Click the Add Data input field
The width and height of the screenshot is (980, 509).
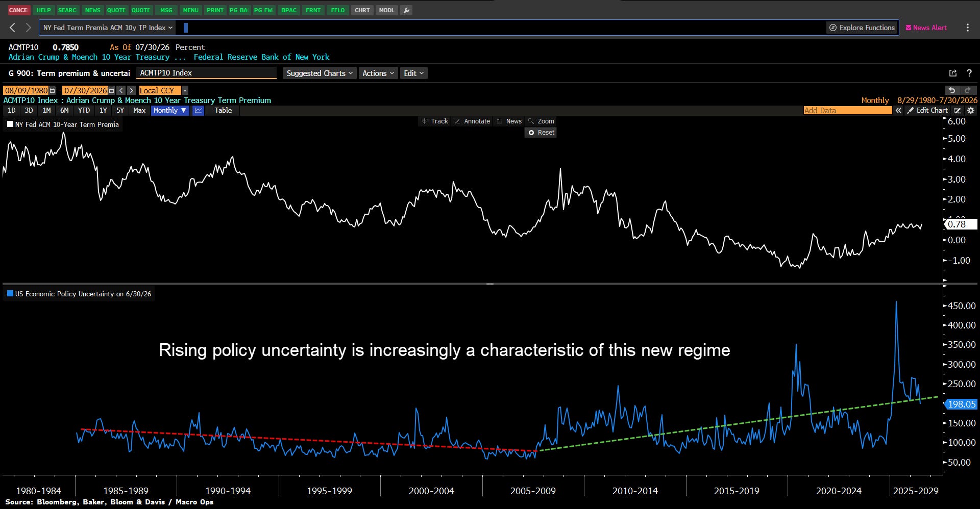click(848, 110)
